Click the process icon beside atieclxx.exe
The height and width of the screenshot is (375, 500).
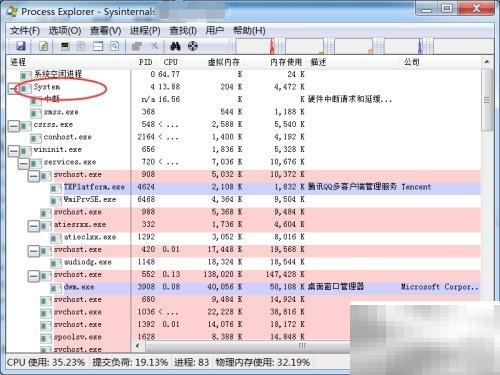pyautogui.click(x=56, y=238)
